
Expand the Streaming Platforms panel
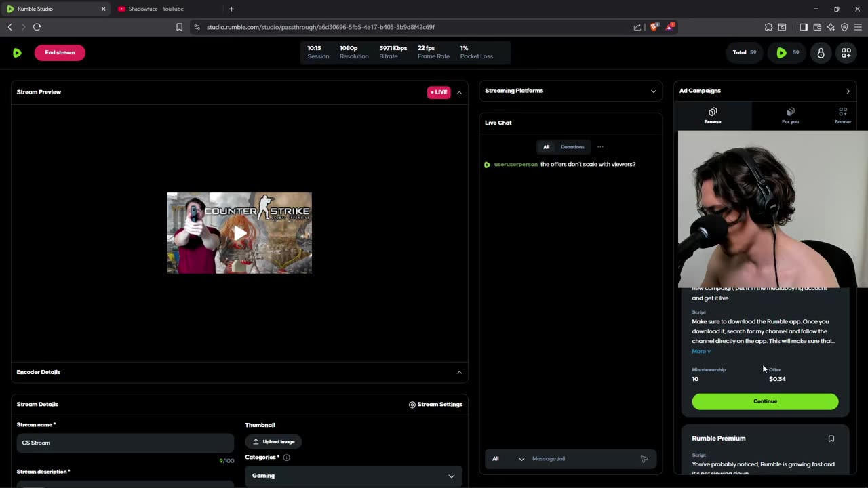654,91
